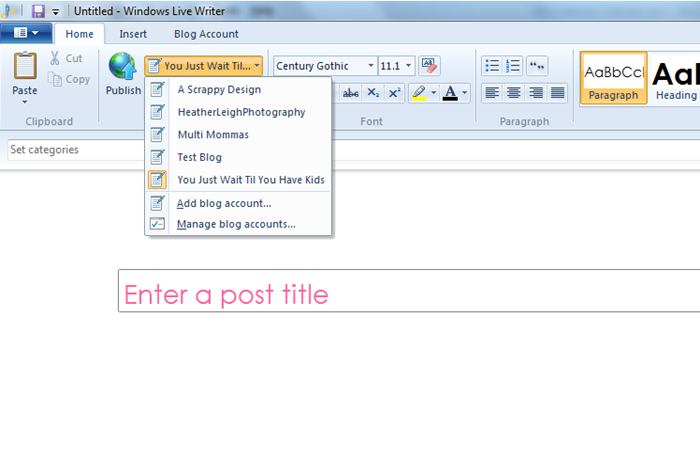Click the clear formatting eraser icon
Viewport: 700px width, 476px height.
coord(429,66)
